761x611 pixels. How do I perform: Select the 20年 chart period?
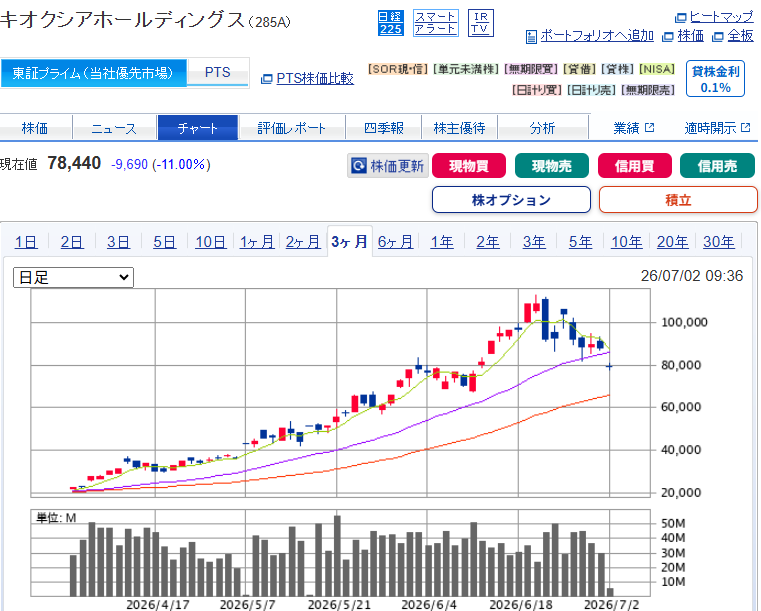point(672,242)
